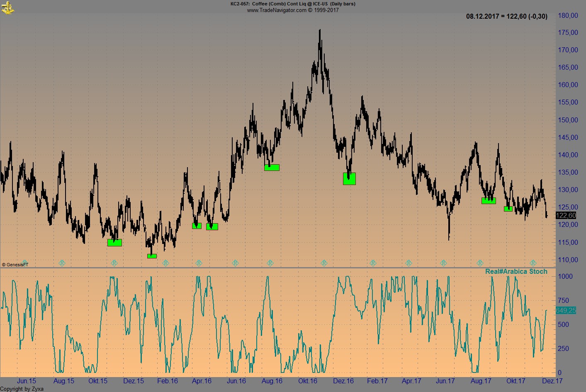
Task: Click the rollover marker above the Jun.15 label
Action: (24, 263)
